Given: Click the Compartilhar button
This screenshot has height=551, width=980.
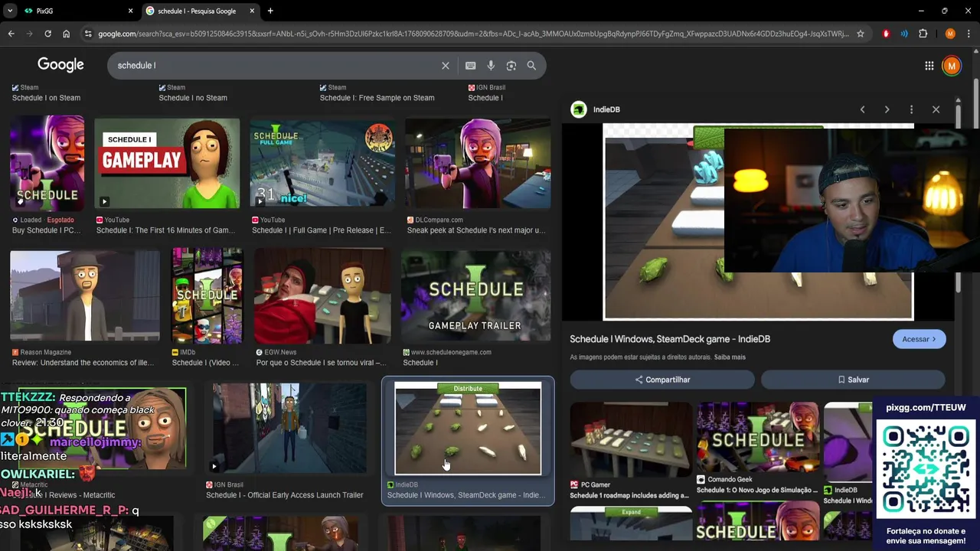Looking at the screenshot, I should click(662, 380).
